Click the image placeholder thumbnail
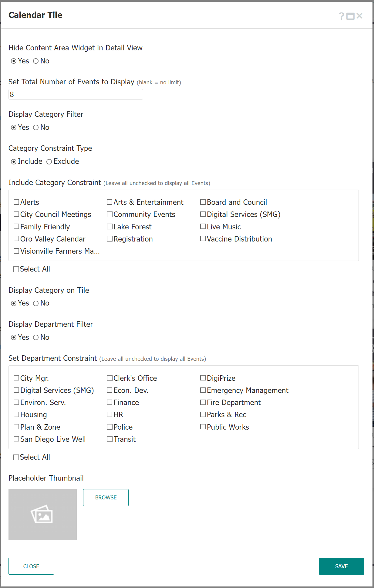 (x=42, y=514)
